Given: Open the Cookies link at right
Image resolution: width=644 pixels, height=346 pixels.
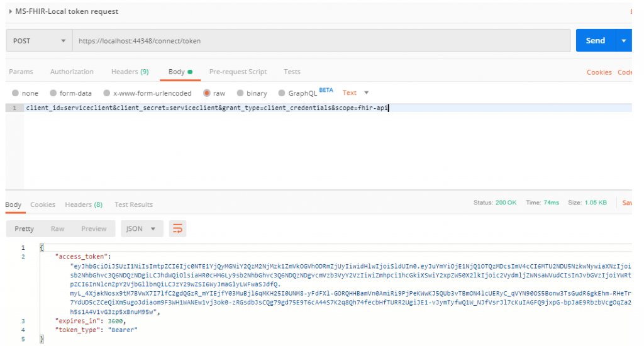Looking at the screenshot, I should pyautogui.click(x=599, y=72).
